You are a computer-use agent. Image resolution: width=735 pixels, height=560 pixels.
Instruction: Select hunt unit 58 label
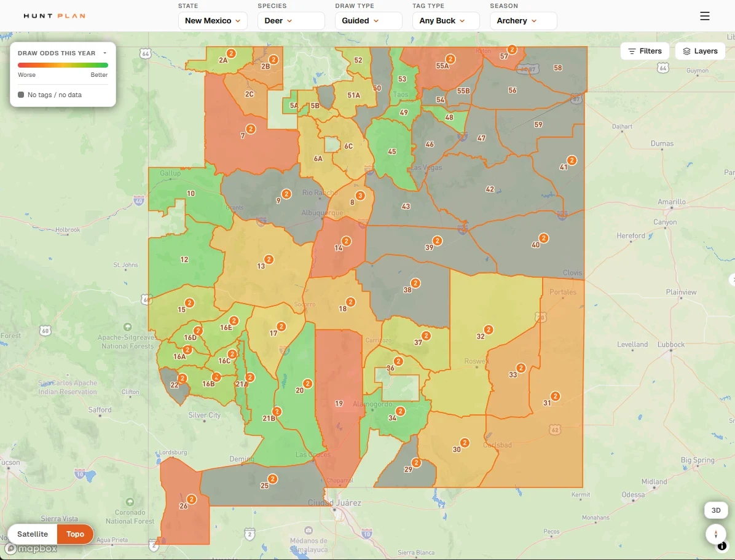[558, 68]
